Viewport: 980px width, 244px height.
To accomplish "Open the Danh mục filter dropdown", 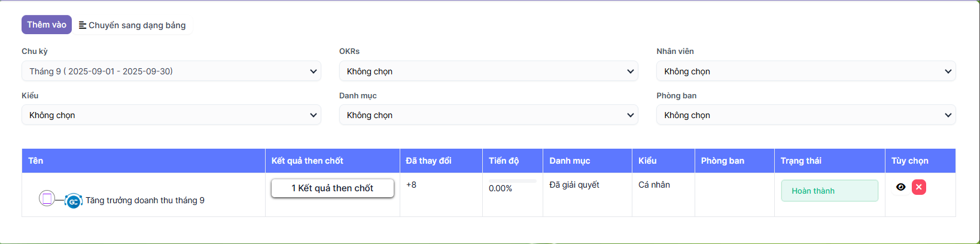I will point(488,115).
